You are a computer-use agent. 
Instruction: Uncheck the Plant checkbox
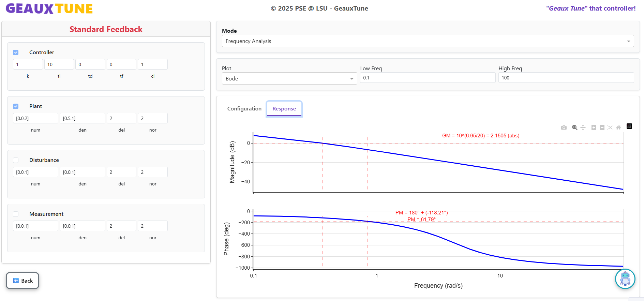point(16,106)
